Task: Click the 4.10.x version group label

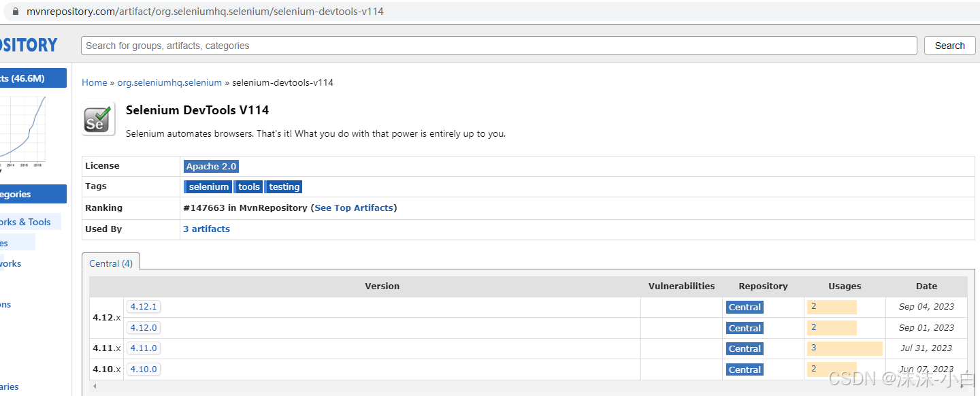Action: 107,369
